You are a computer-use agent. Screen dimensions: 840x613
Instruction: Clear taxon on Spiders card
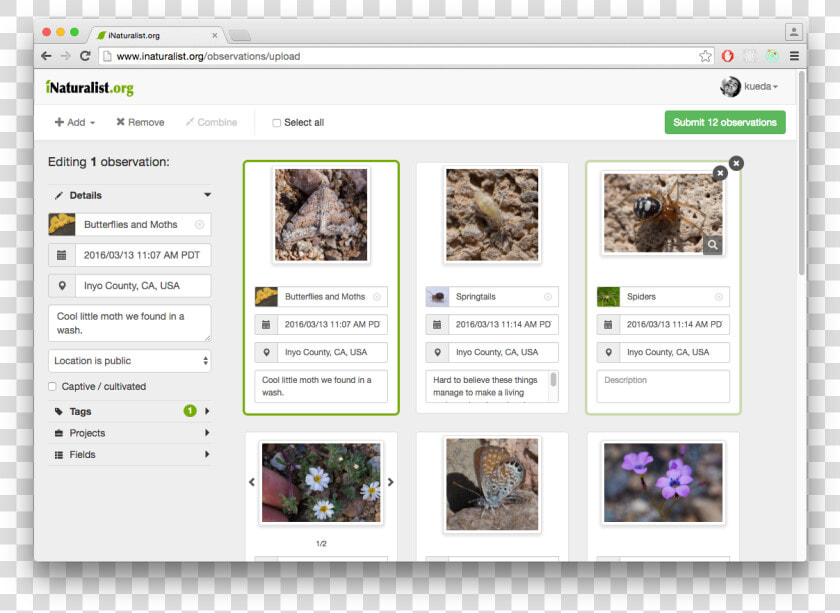coord(719,297)
